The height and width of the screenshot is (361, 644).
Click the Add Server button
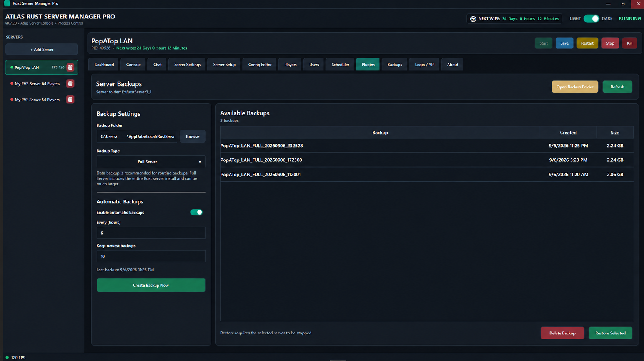pos(42,50)
